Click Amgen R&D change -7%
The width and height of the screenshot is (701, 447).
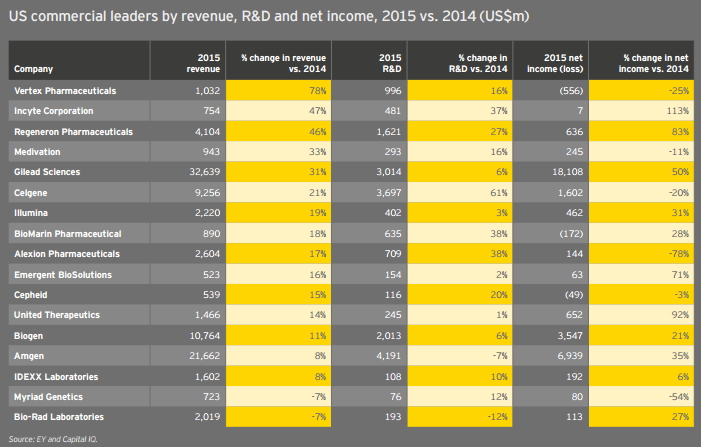[500, 356]
